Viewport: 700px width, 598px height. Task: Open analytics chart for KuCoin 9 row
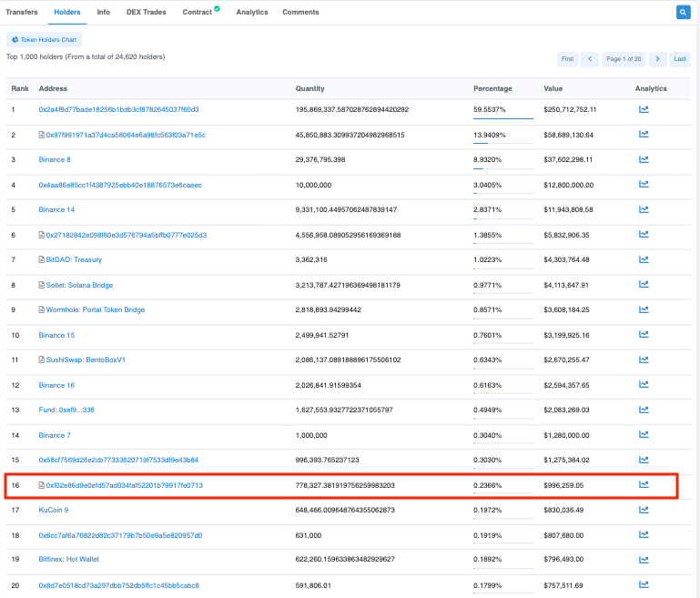click(644, 510)
